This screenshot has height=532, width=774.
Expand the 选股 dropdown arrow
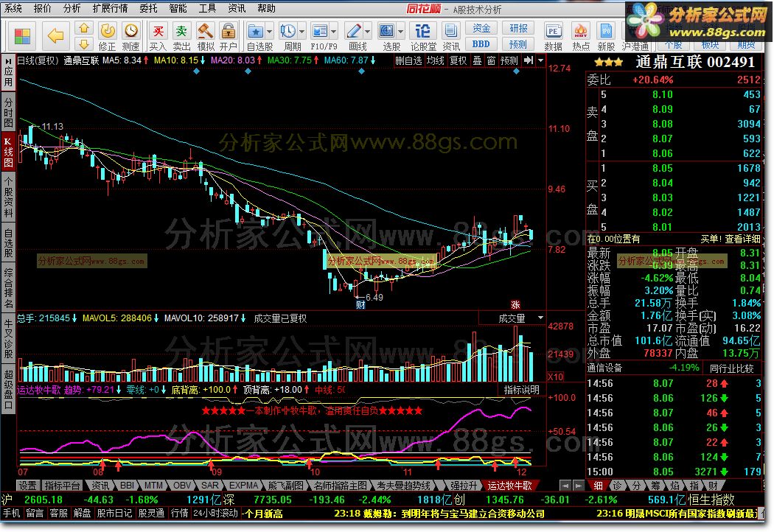coord(400,32)
